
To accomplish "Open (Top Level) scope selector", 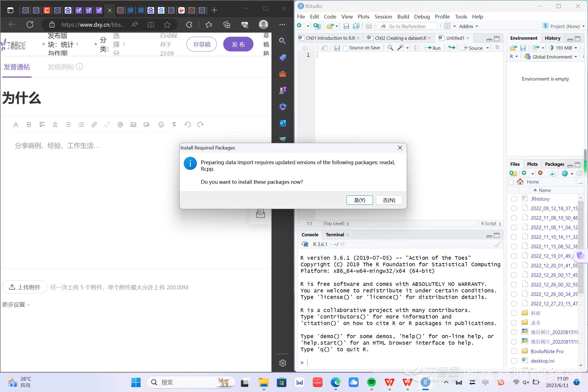I will pos(336,223).
